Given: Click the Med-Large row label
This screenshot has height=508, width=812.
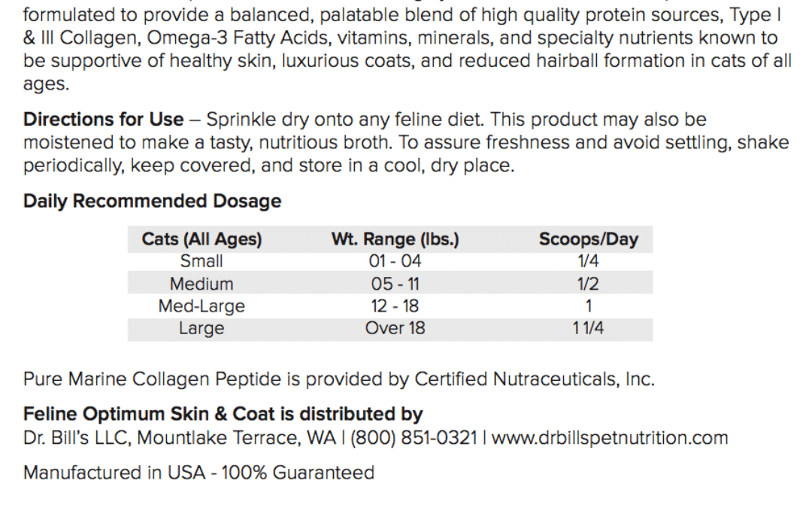Looking at the screenshot, I should tap(201, 306).
